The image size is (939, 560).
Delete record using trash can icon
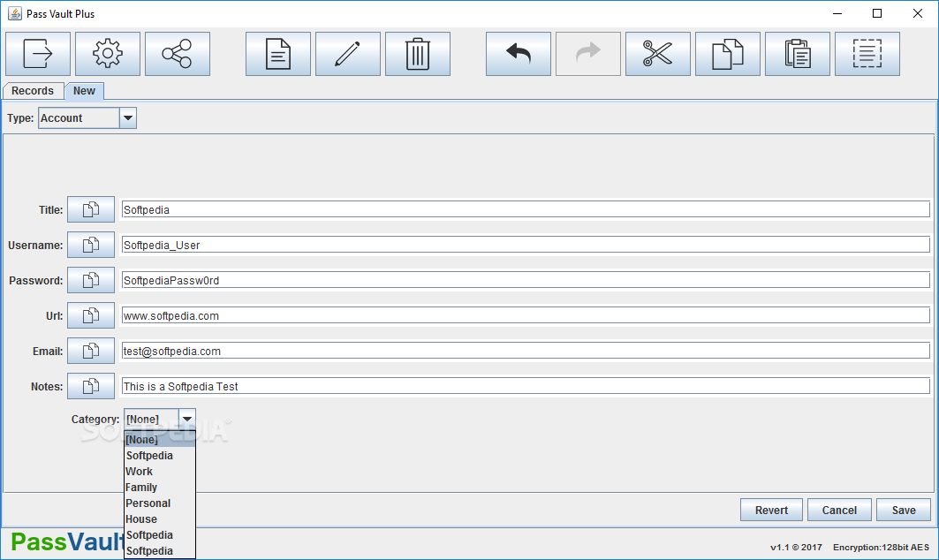tap(418, 54)
